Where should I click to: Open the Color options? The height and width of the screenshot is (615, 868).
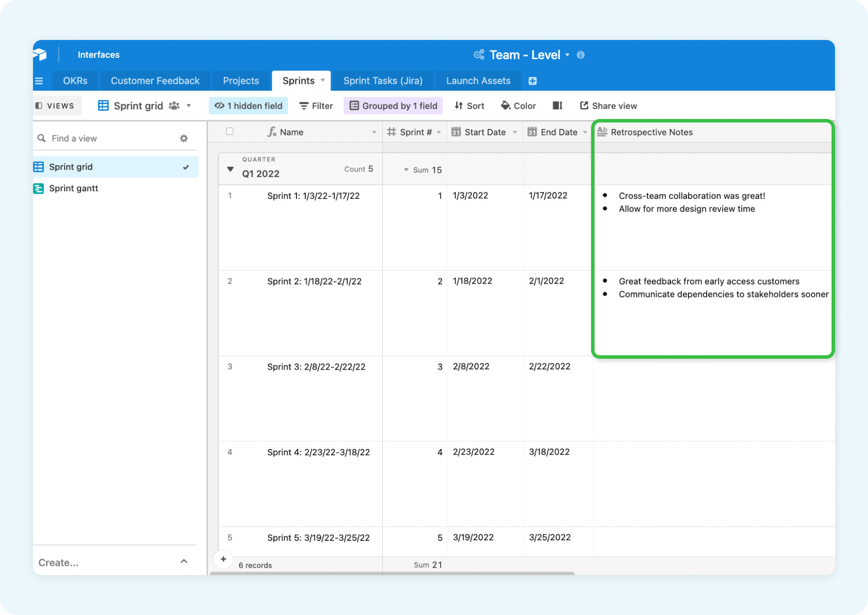click(519, 106)
